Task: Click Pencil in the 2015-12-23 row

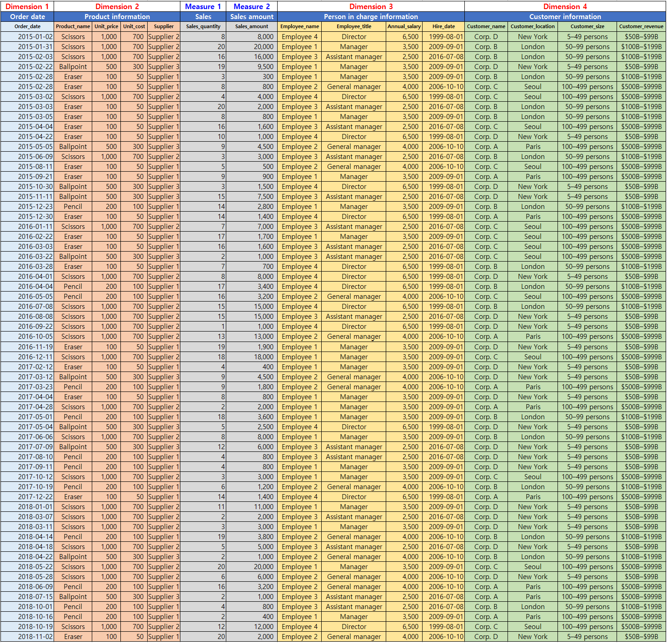Action: 73,207
